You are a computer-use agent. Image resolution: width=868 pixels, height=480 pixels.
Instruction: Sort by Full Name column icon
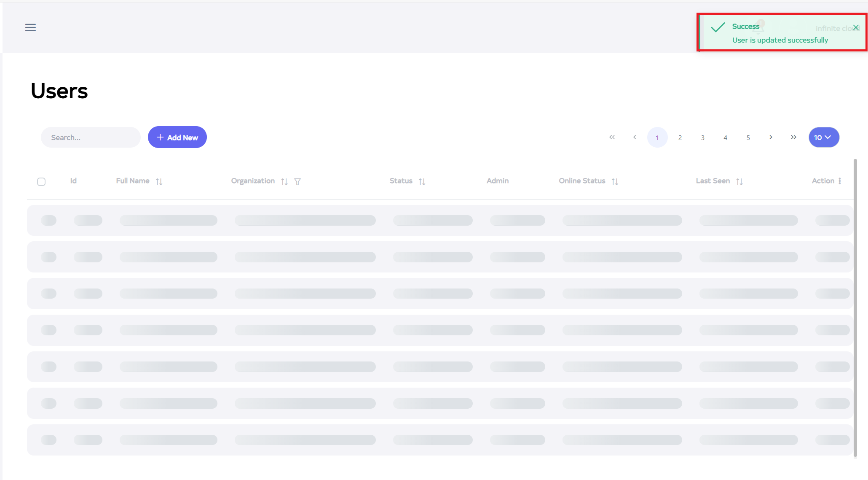tap(159, 181)
